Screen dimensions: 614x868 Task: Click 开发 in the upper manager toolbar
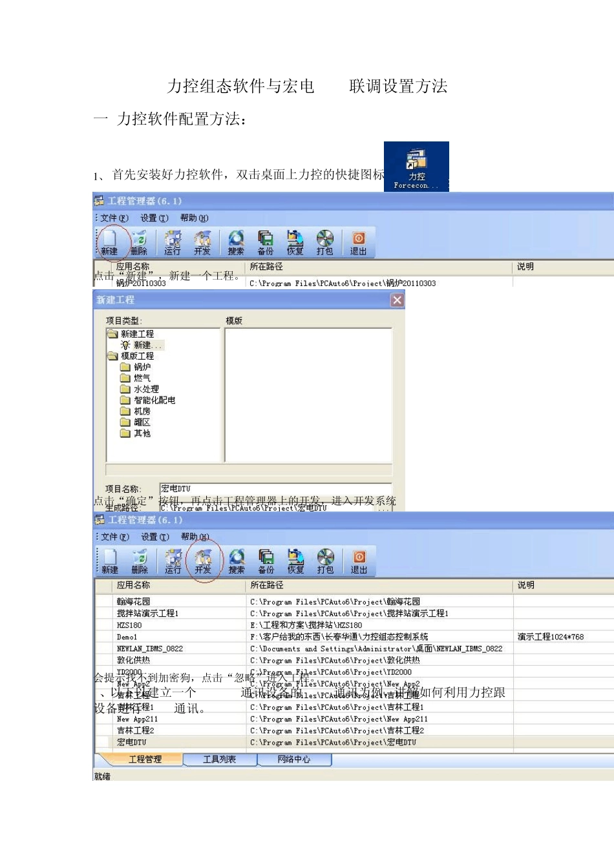[x=202, y=242]
